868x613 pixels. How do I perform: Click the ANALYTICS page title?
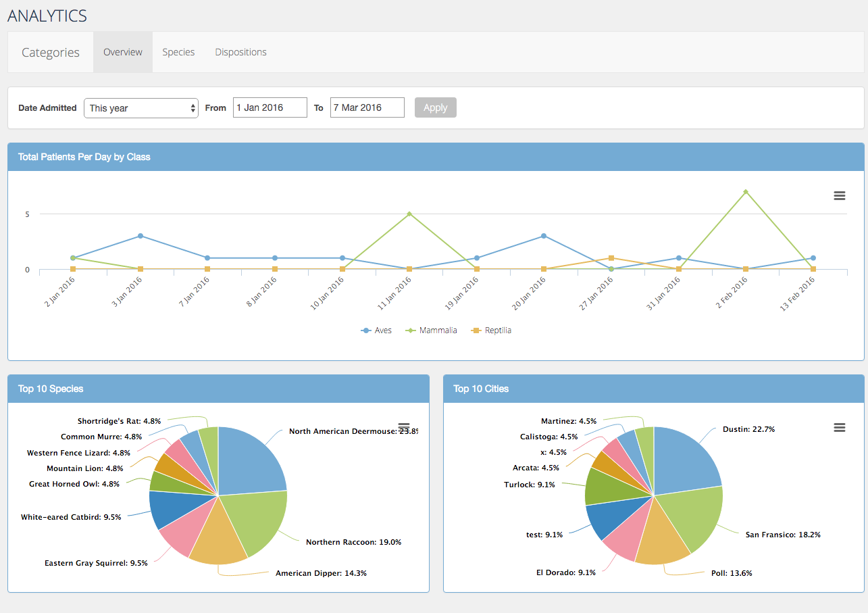47,16
